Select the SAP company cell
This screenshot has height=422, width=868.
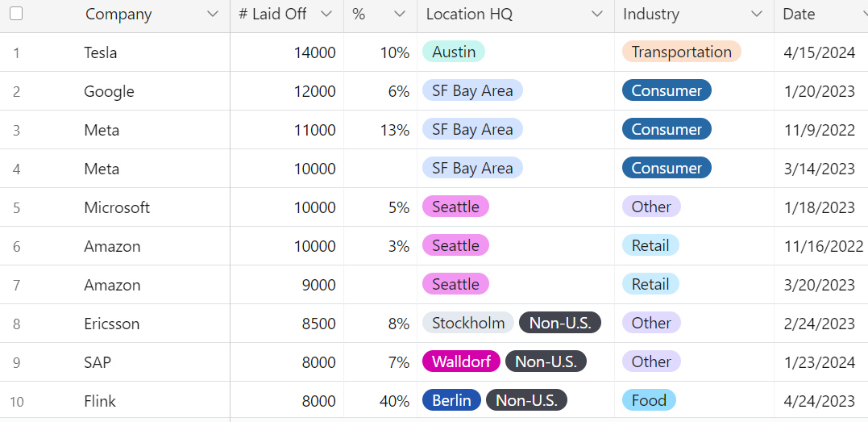pos(98,362)
